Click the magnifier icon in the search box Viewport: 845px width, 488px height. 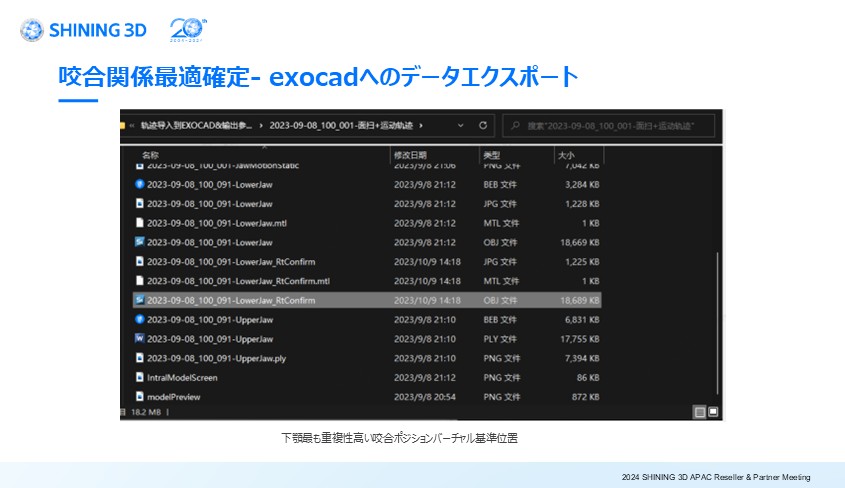pos(515,126)
